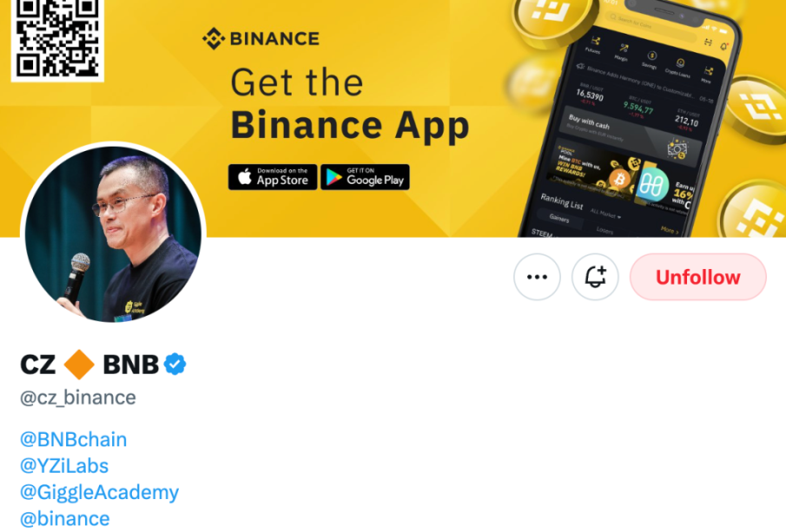Open the @binance profile link
786x532 pixels.
(x=64, y=519)
